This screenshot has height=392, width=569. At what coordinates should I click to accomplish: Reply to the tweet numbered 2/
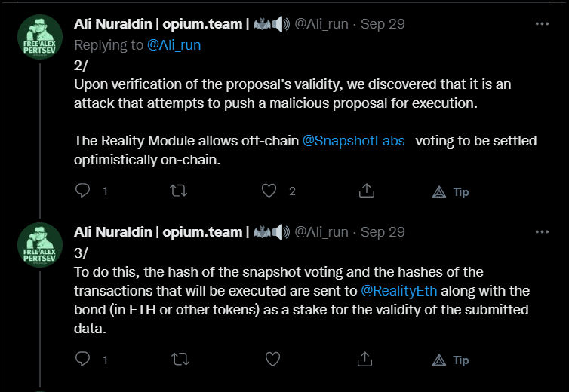point(82,191)
